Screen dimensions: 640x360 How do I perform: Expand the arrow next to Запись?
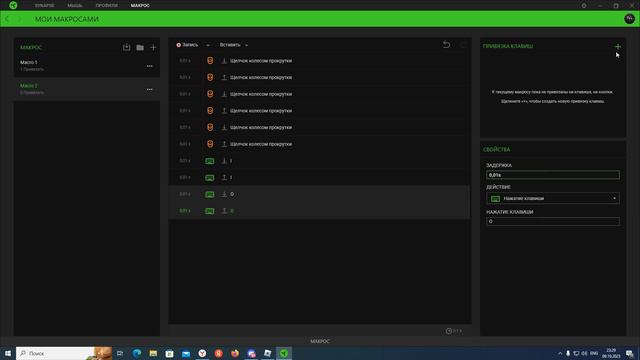point(208,45)
